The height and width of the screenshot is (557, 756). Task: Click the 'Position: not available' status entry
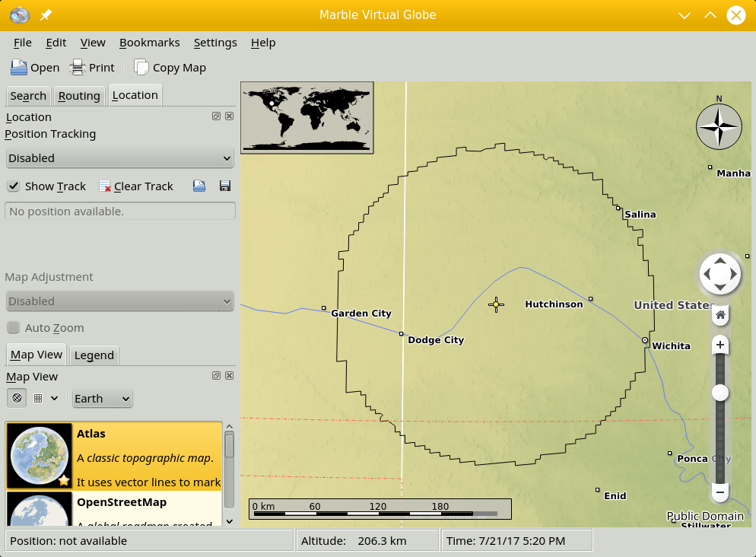[149, 540]
